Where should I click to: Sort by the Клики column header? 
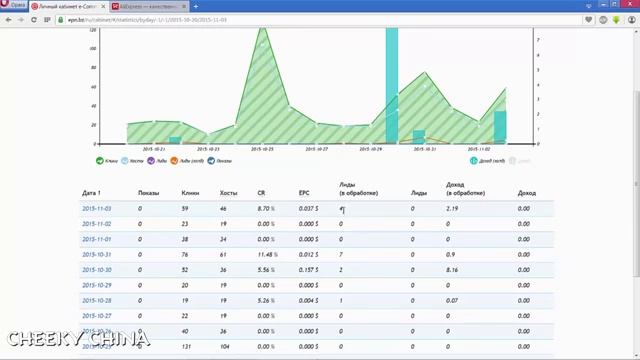[x=190, y=193]
